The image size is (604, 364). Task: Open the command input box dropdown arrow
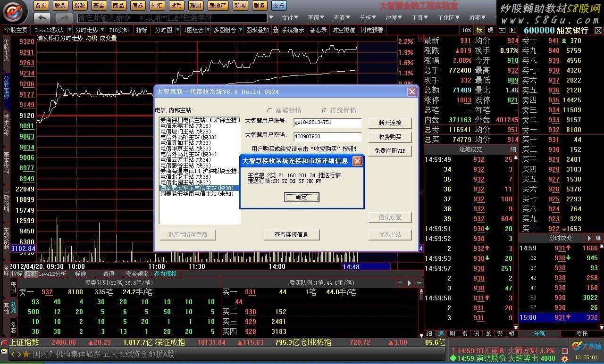coord(271,18)
